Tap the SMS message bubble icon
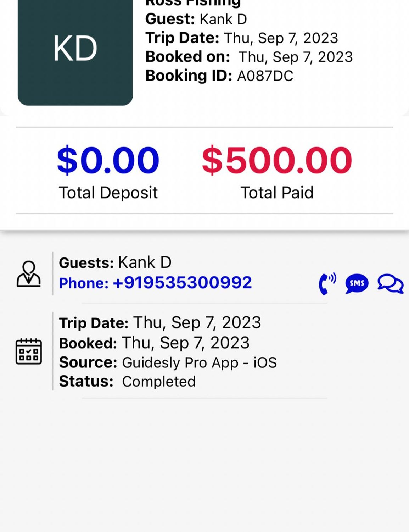The width and height of the screenshot is (409, 532). coord(357,283)
